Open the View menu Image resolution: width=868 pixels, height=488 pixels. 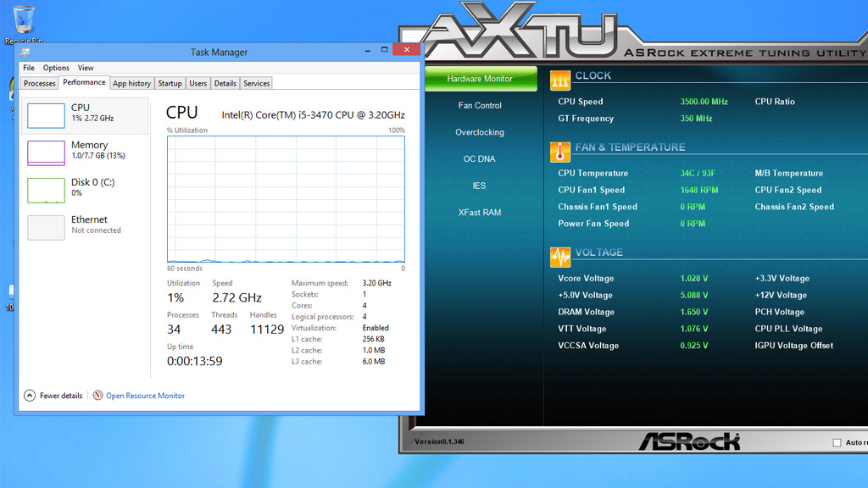coord(86,68)
